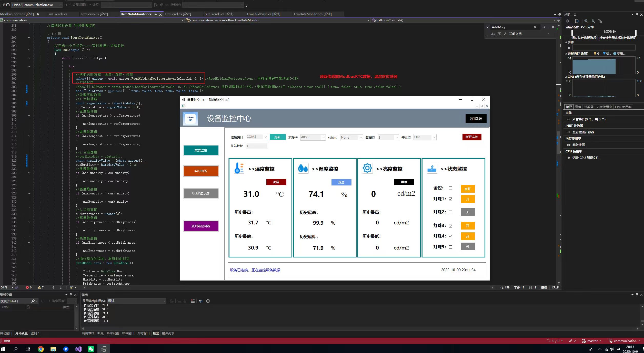Click zoom out icon in diagnostic tools
The image size is (644, 353).
[x=593, y=21]
